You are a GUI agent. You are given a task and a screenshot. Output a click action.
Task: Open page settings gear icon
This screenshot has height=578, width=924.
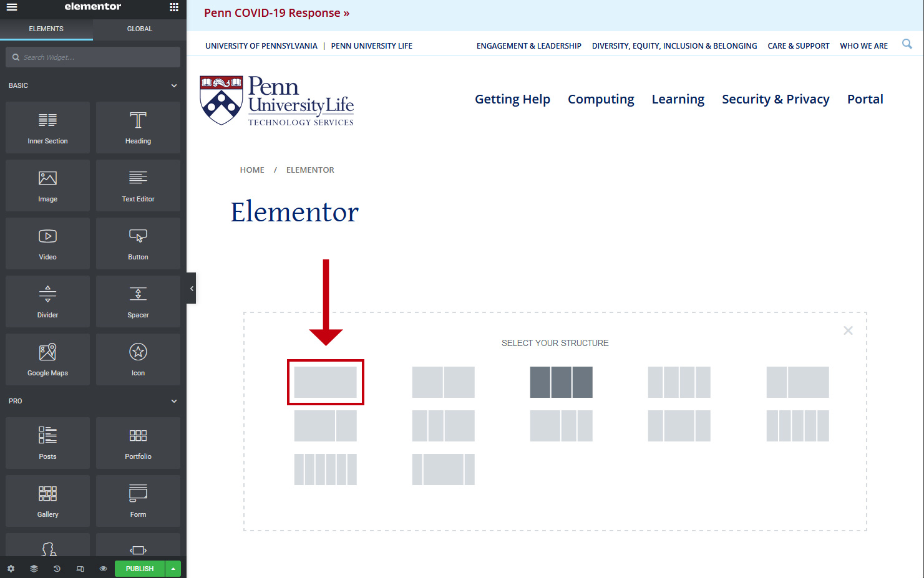point(11,569)
